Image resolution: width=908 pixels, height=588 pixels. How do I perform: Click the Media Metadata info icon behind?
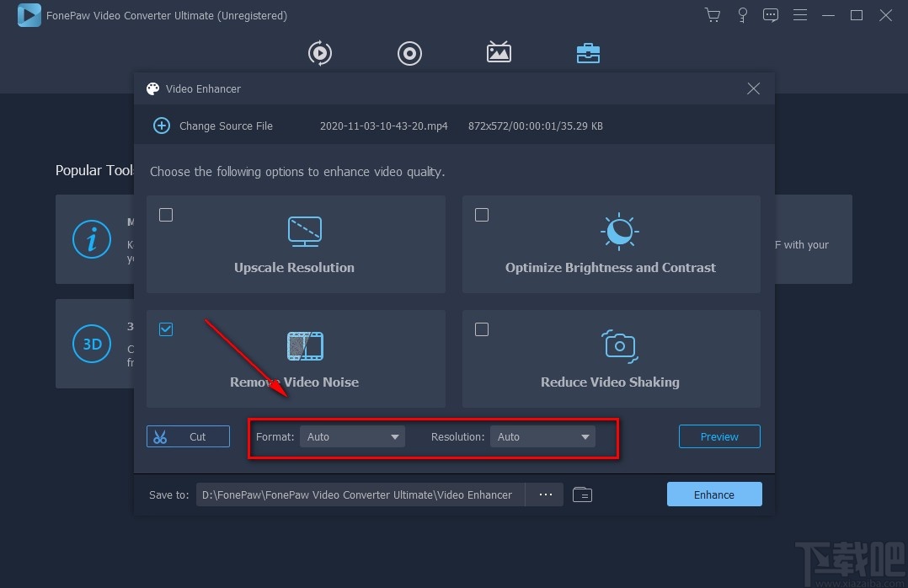92,238
